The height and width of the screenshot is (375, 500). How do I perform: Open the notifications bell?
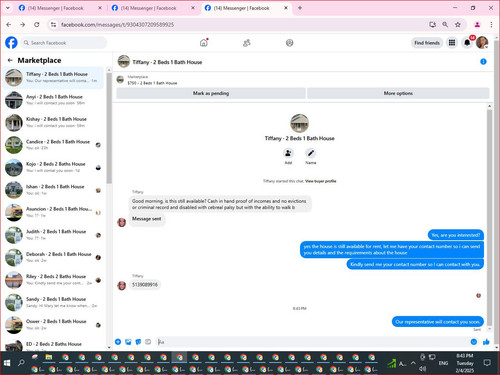pos(467,43)
